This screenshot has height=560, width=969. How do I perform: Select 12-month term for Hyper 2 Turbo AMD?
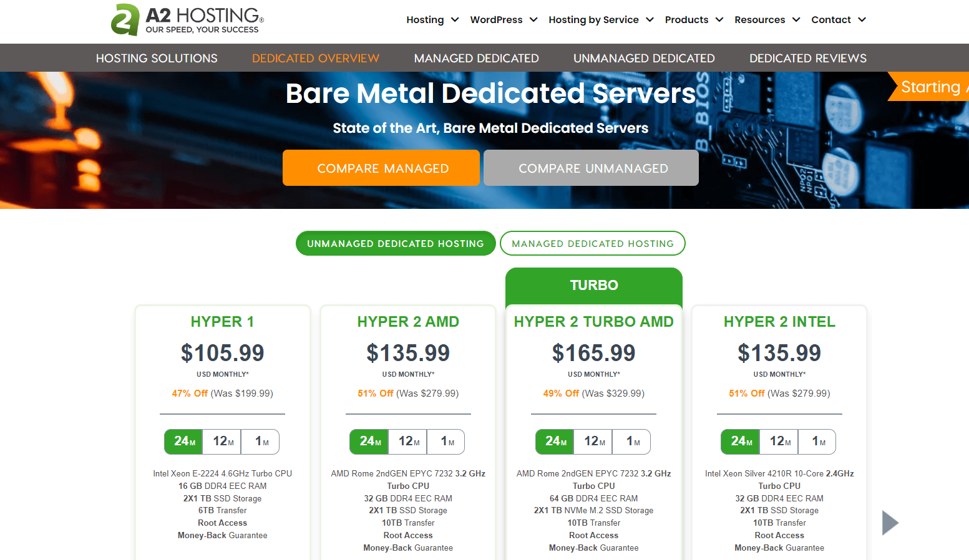point(593,442)
